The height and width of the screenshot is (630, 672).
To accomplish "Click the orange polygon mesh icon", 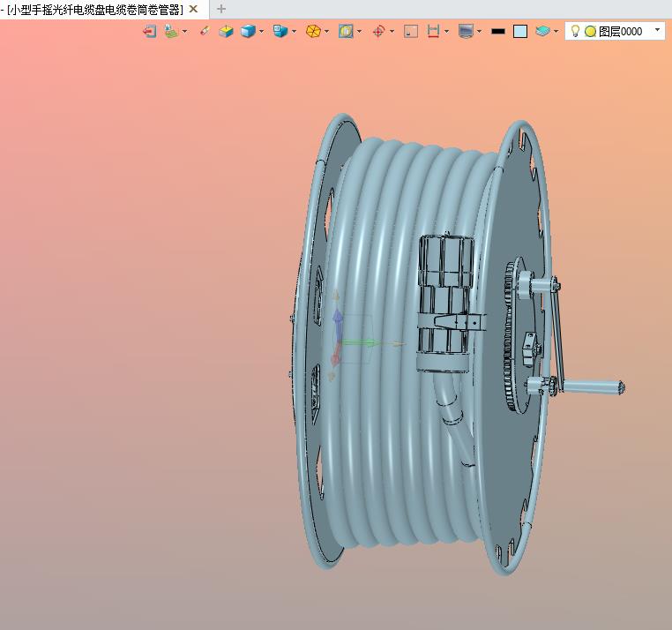I will (x=313, y=31).
